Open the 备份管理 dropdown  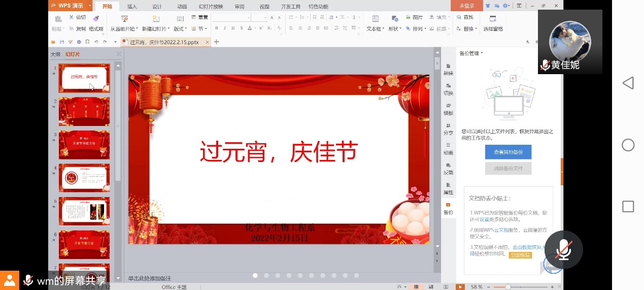coord(471,53)
